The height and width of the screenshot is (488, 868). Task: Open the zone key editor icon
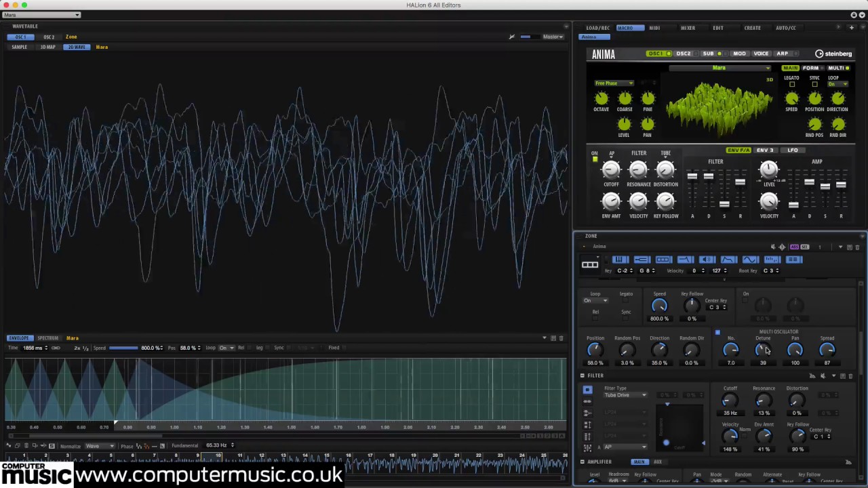point(620,260)
